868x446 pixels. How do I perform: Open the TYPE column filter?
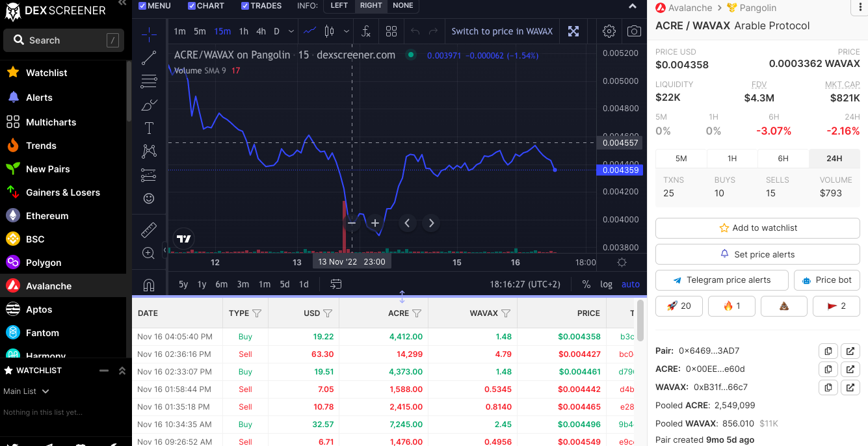tap(257, 313)
